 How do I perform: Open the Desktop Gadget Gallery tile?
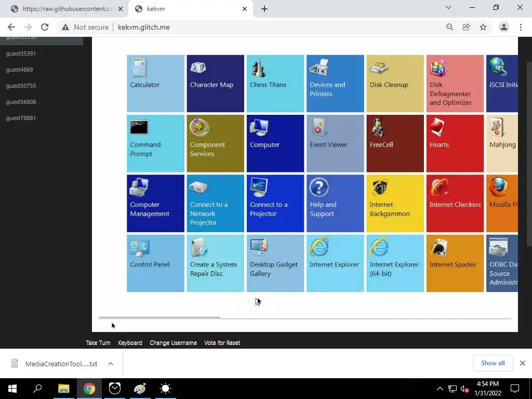click(x=275, y=263)
